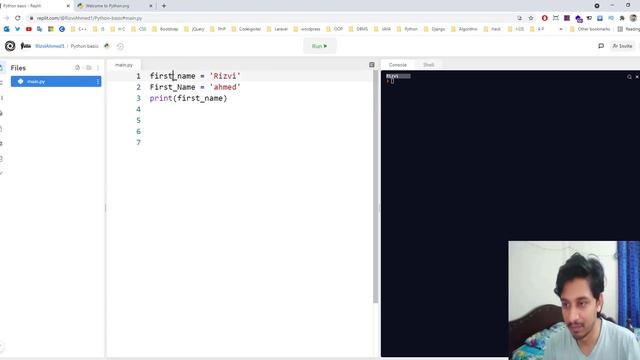Open the Files panel three-dot menu
Screen dimensions: 640x360
pyautogui.click(x=98, y=68)
